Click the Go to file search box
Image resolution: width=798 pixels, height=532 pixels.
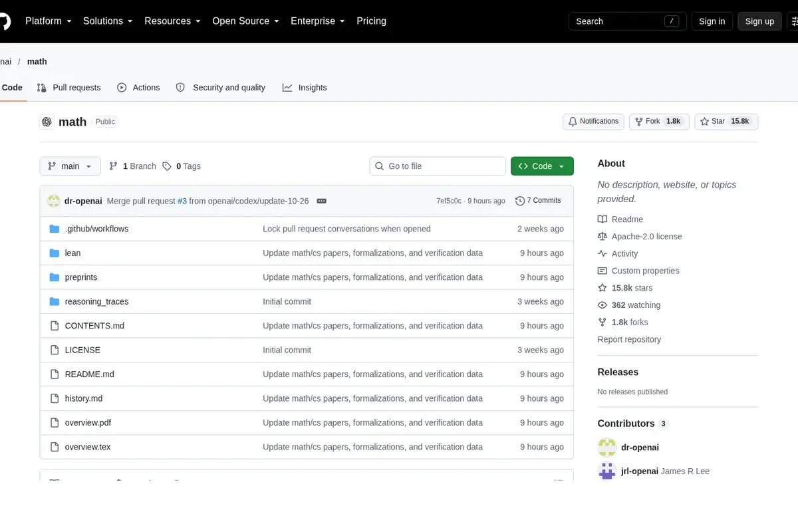pyautogui.click(x=438, y=166)
